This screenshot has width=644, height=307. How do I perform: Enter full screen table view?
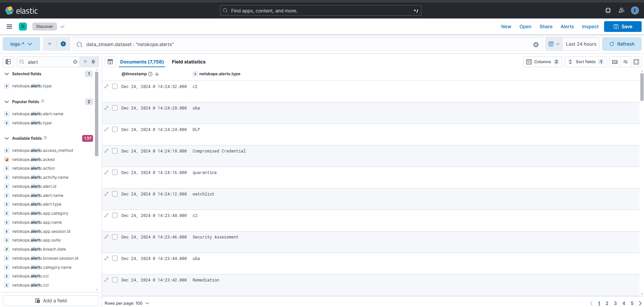tap(636, 62)
